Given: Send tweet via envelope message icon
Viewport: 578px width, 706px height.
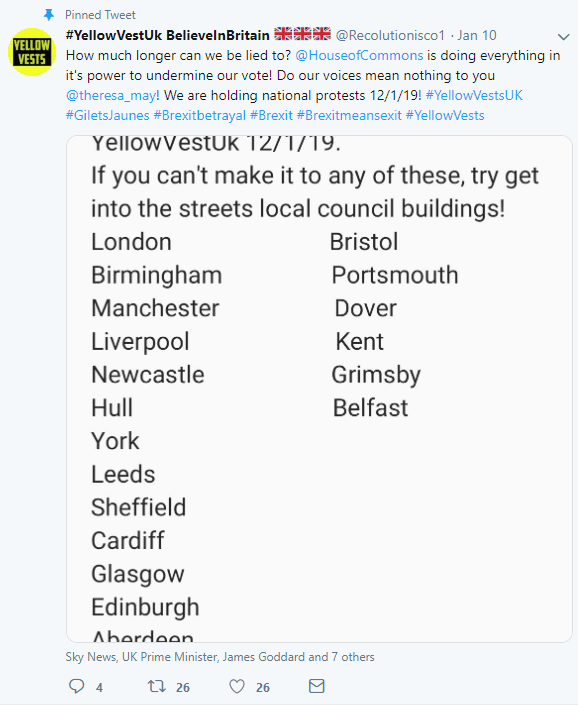Looking at the screenshot, I should coord(316,686).
